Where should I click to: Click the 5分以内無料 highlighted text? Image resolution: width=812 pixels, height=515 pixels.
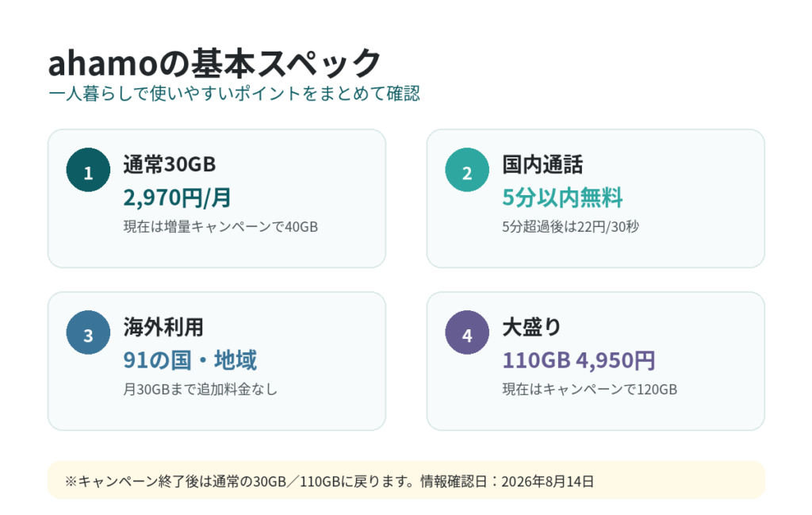point(562,198)
